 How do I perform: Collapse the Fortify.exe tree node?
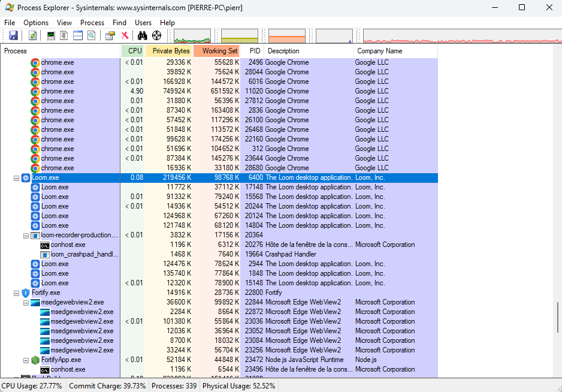point(17,293)
